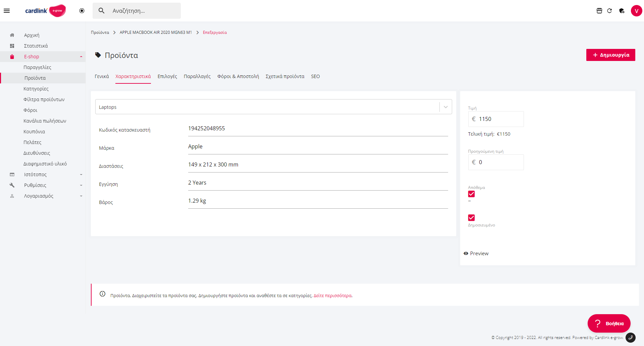Click the cardlink e-grow logo
This screenshot has width=644, height=346.
45,11
